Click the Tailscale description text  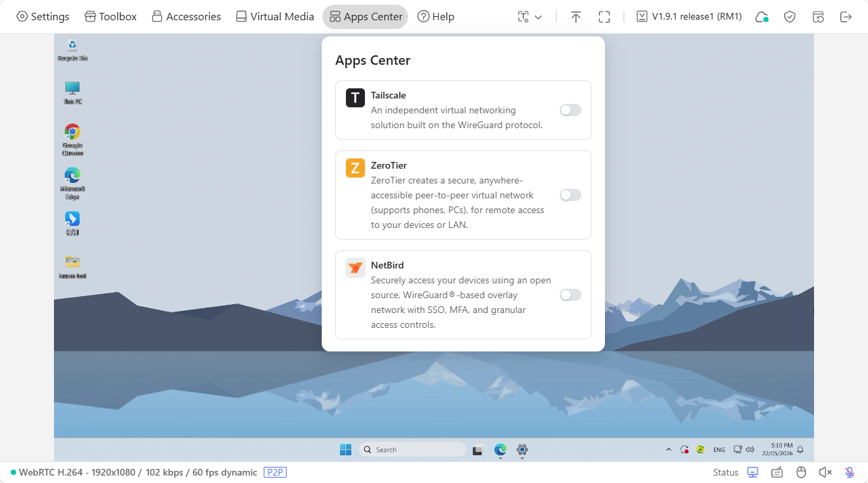click(457, 117)
